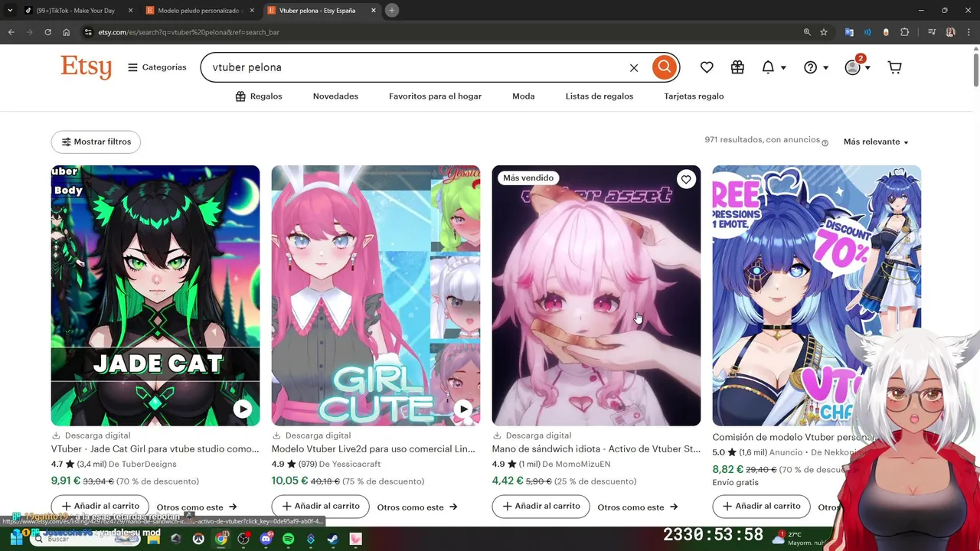980x551 pixels.
Task: Open the shopping cart icon
Action: [894, 67]
